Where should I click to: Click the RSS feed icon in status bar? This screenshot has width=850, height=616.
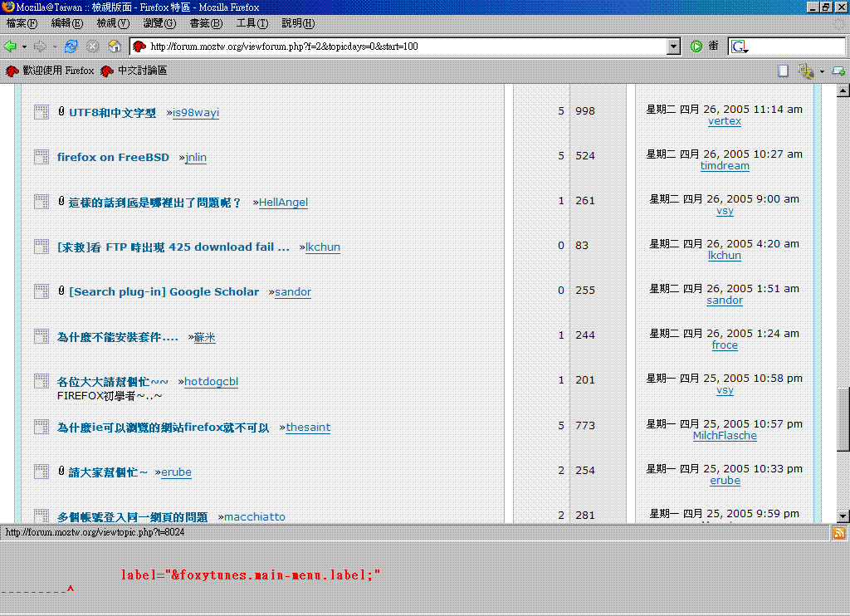pos(838,533)
